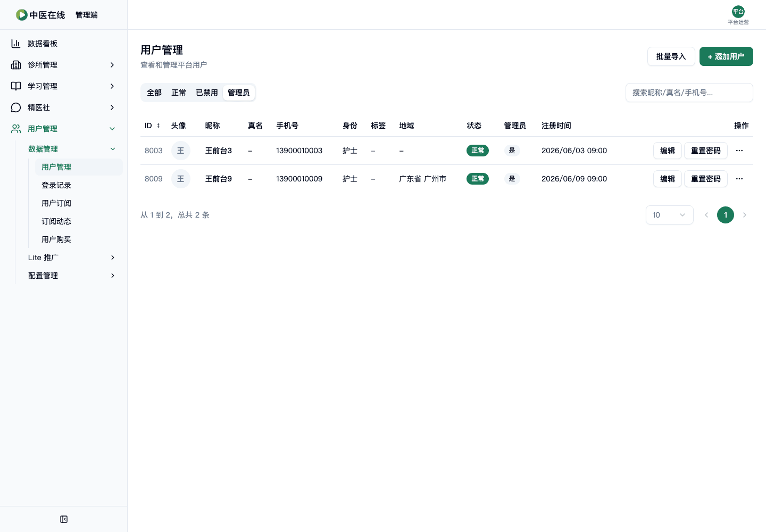Click the 诊所管理 building icon
Viewport: 766px width, 532px height.
tap(16, 65)
